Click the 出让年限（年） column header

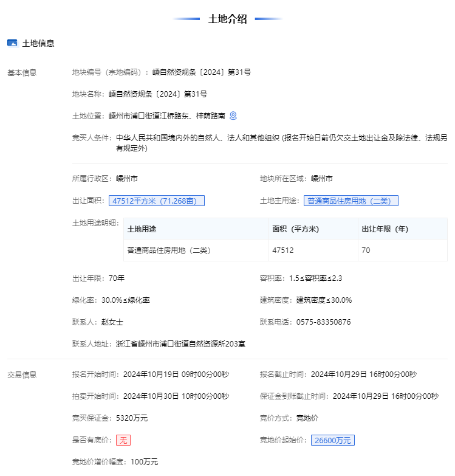point(385,229)
